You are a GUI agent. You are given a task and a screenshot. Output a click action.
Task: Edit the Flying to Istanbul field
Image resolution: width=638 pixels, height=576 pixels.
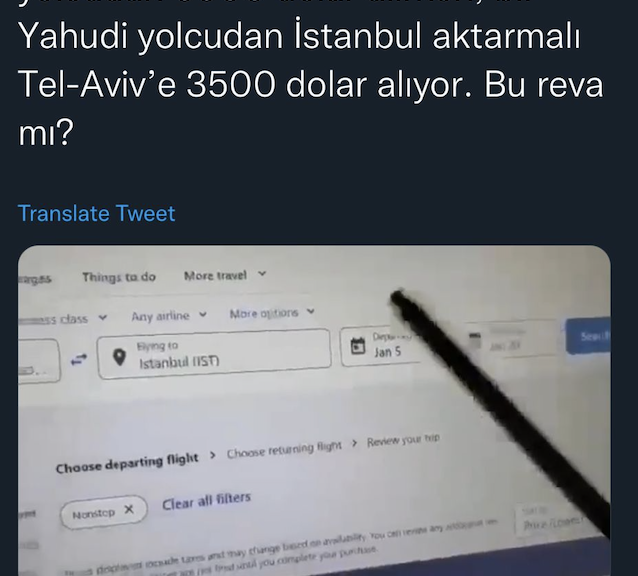click(214, 353)
